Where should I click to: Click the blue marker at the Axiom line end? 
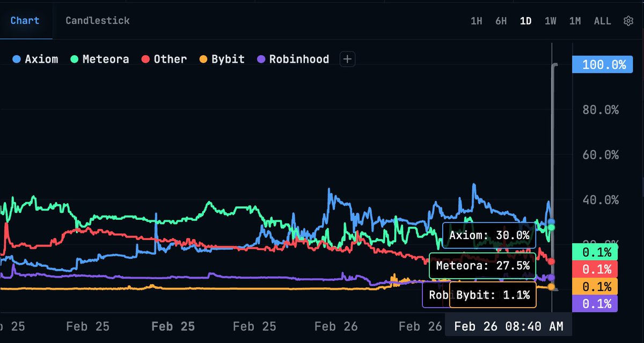coord(550,221)
